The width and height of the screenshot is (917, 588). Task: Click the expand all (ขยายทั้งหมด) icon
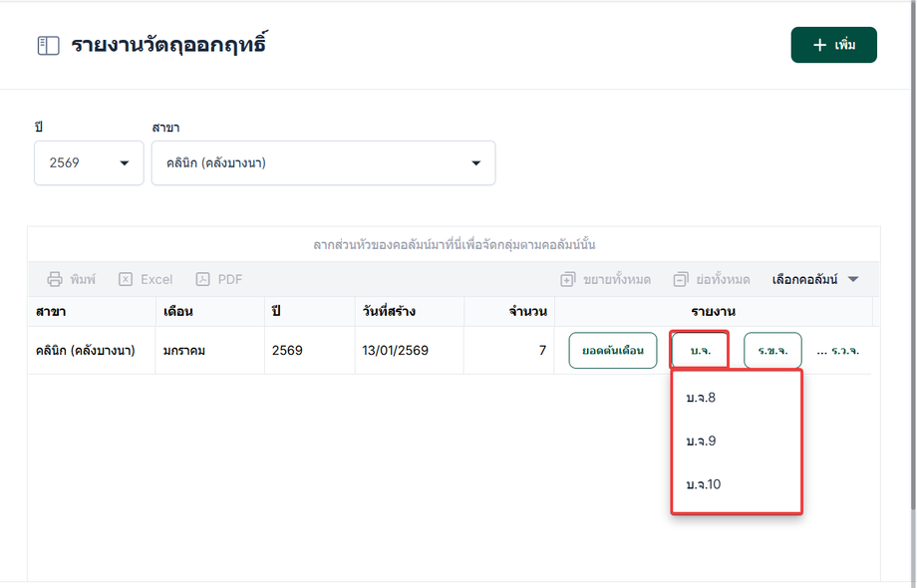click(568, 280)
